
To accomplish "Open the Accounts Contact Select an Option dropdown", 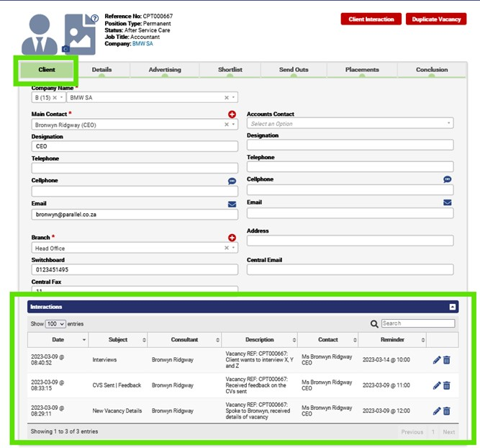I will 350,123.
